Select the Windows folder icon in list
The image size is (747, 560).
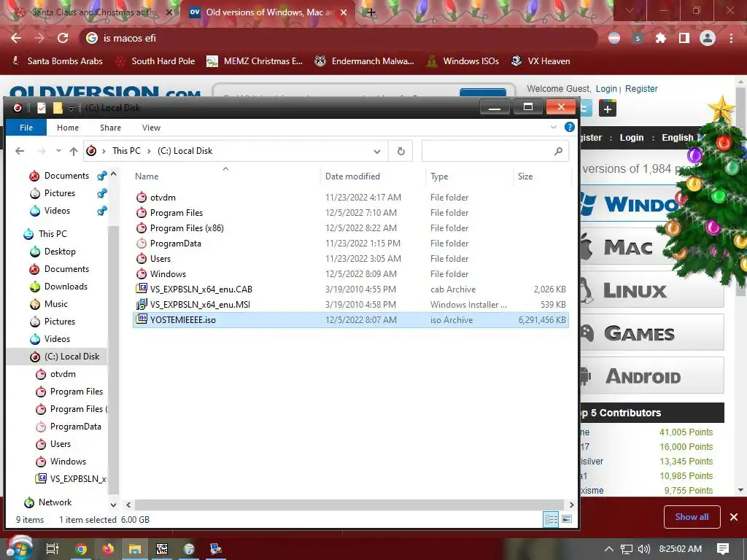tap(142, 273)
